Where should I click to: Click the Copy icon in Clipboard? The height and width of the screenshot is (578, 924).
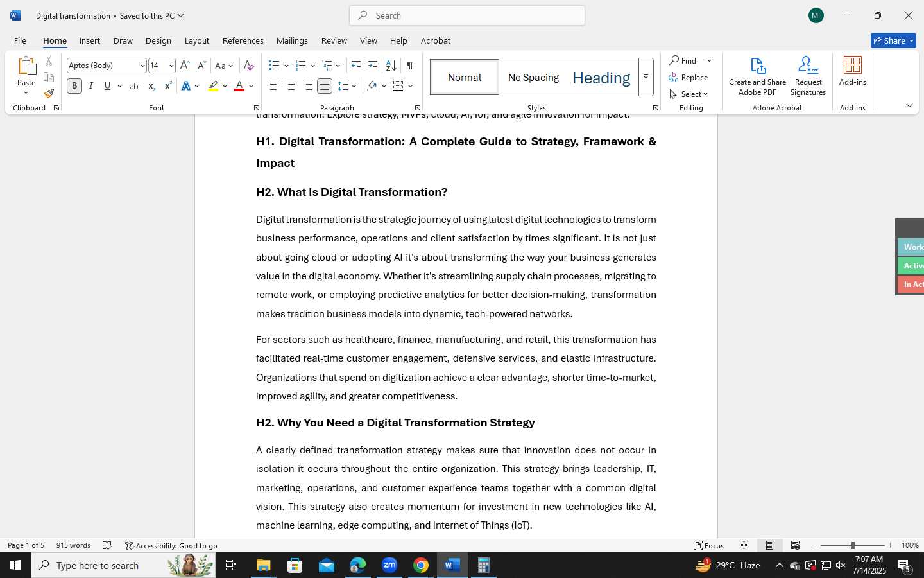pos(49,77)
